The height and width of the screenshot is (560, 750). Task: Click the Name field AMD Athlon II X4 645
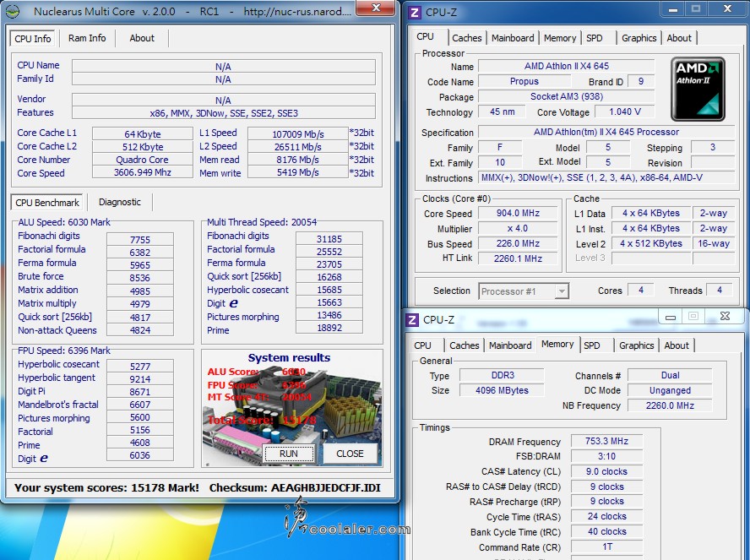[567, 66]
